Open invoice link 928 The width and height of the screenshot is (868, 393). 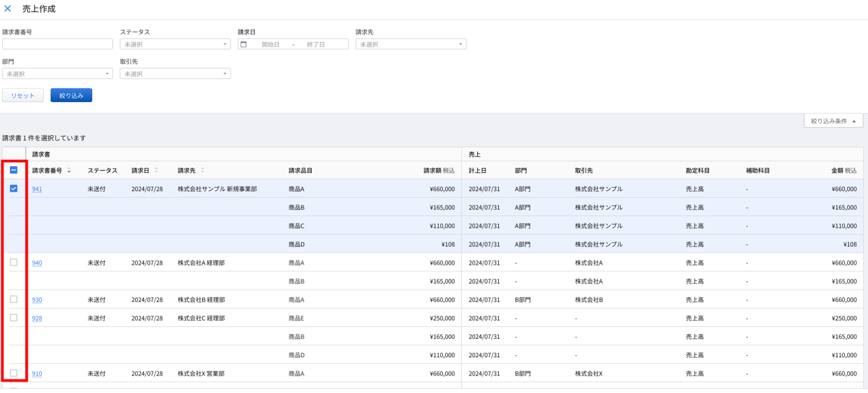pyautogui.click(x=37, y=318)
